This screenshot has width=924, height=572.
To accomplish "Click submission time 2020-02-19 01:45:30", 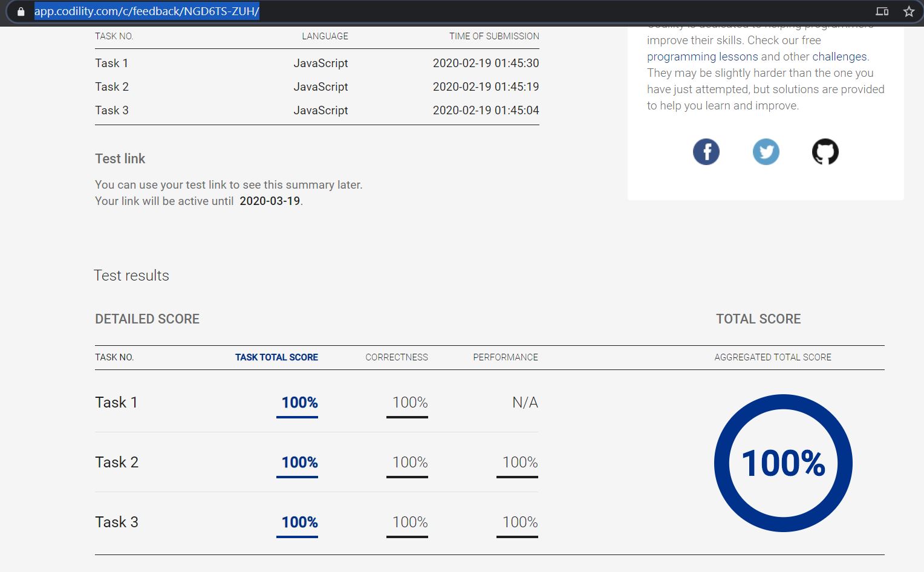I will tap(486, 63).
